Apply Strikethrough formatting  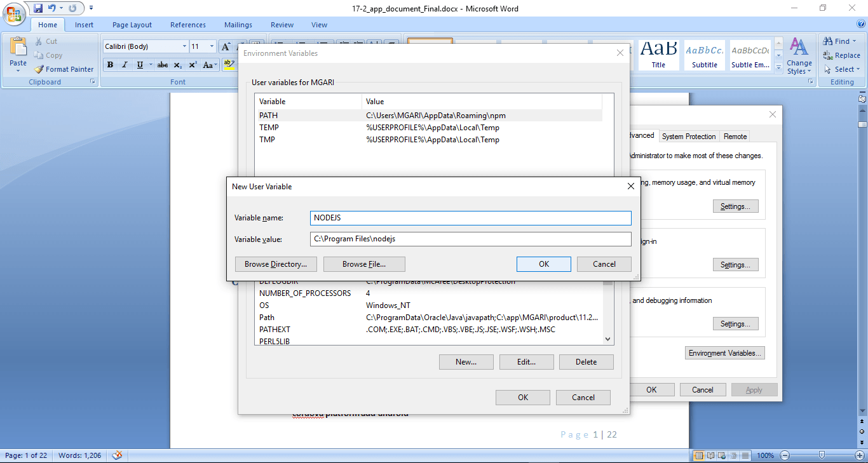click(x=163, y=65)
